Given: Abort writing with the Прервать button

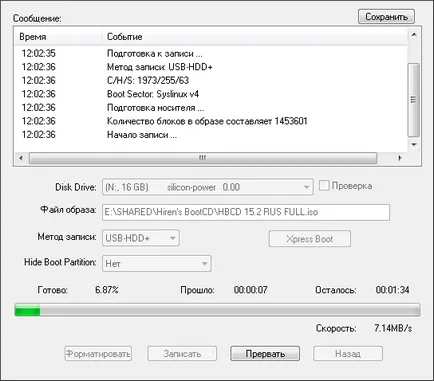Looking at the screenshot, I should click(265, 353).
